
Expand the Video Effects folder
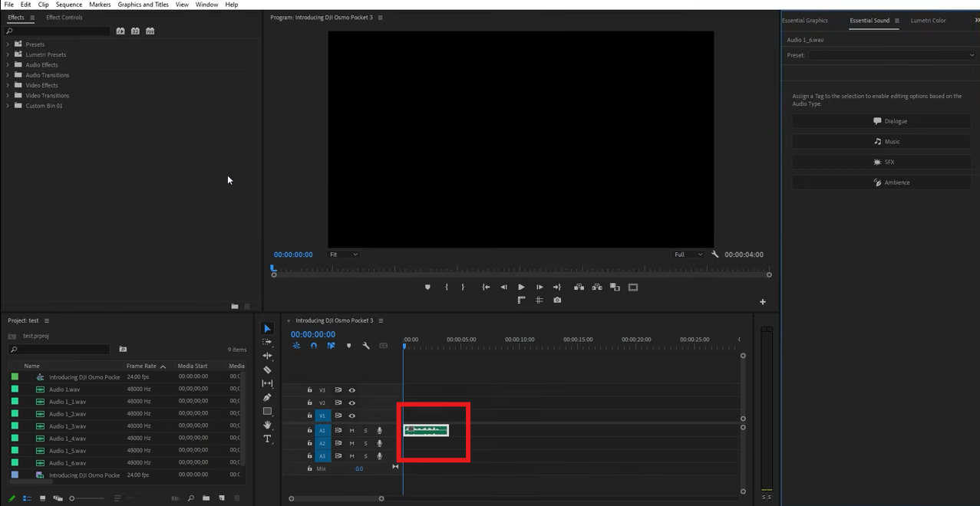tap(8, 85)
